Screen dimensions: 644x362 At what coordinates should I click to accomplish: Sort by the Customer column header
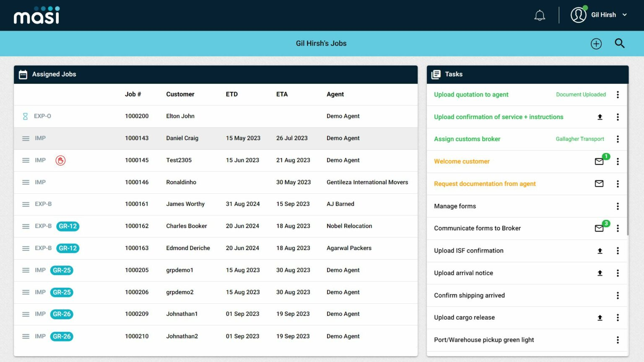click(x=180, y=94)
